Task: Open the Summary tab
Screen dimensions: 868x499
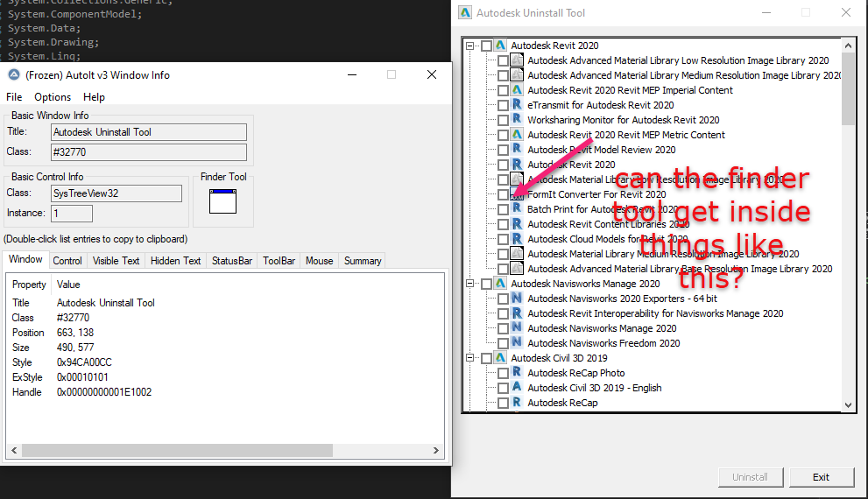Action: click(x=363, y=261)
